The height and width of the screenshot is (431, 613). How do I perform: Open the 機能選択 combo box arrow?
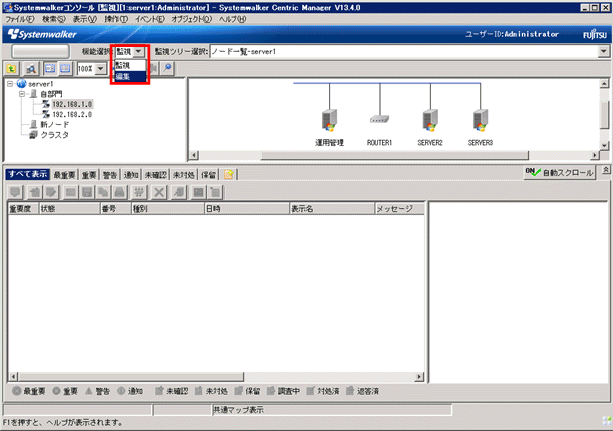tap(138, 51)
